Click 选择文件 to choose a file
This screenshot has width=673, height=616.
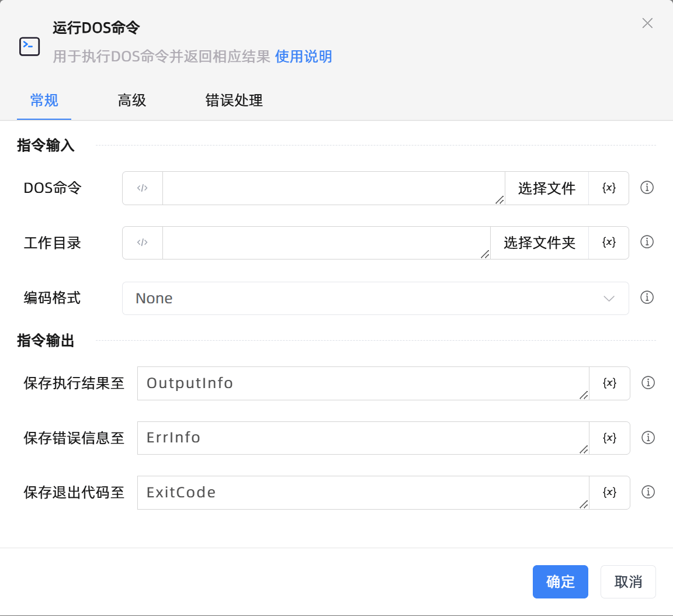coord(546,188)
